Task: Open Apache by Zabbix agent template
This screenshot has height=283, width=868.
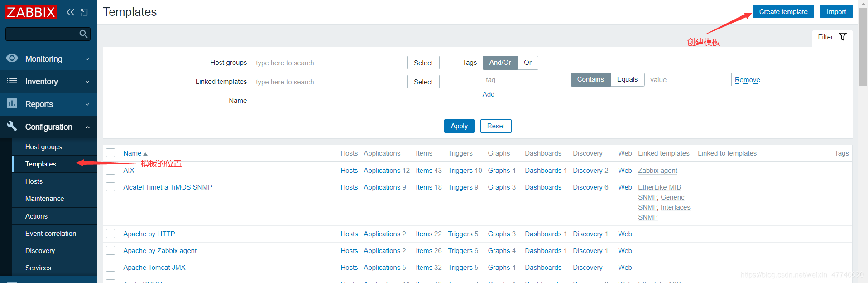Action: click(x=160, y=251)
